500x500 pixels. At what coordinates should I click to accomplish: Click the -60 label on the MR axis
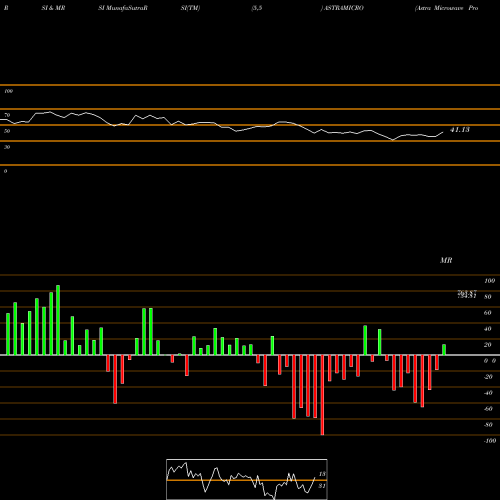click(x=488, y=409)
